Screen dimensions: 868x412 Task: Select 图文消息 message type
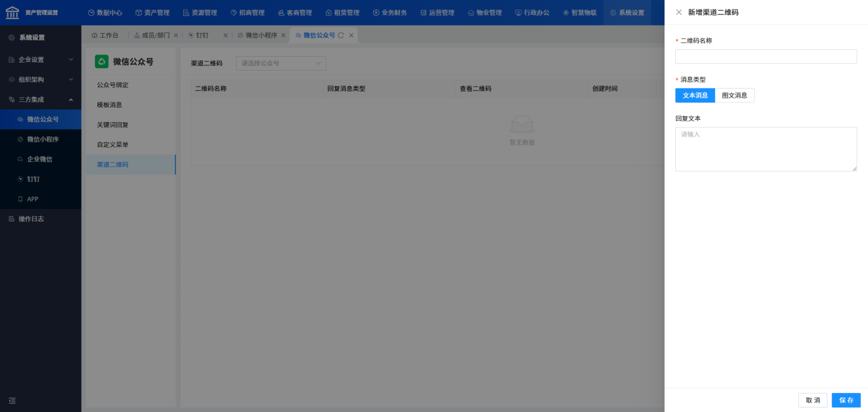click(x=734, y=95)
